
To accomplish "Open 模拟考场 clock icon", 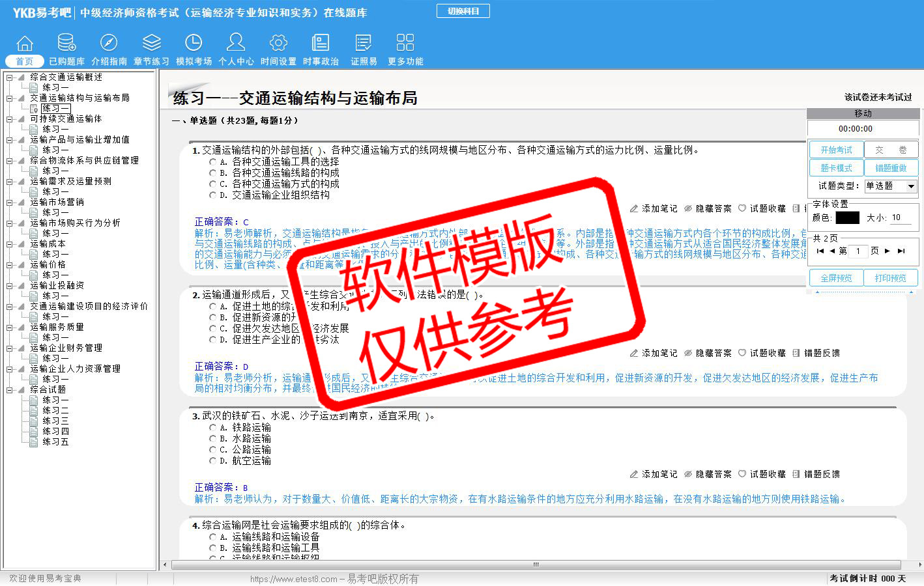I will [194, 44].
